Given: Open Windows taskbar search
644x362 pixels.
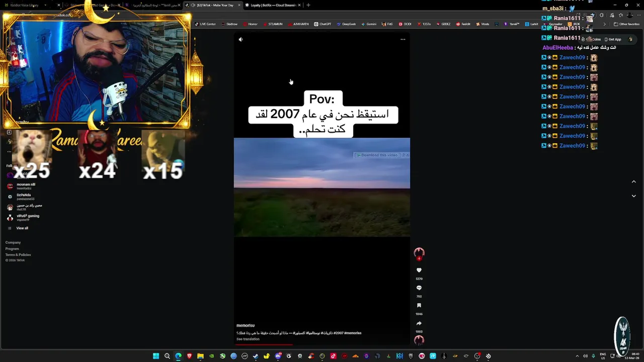Looking at the screenshot, I should [167, 356].
